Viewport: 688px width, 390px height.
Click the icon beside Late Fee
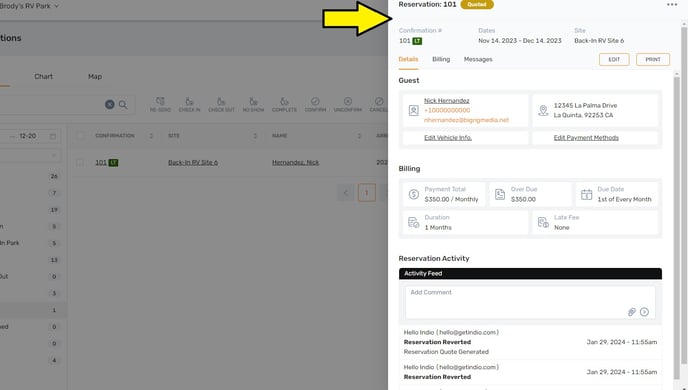coord(543,222)
